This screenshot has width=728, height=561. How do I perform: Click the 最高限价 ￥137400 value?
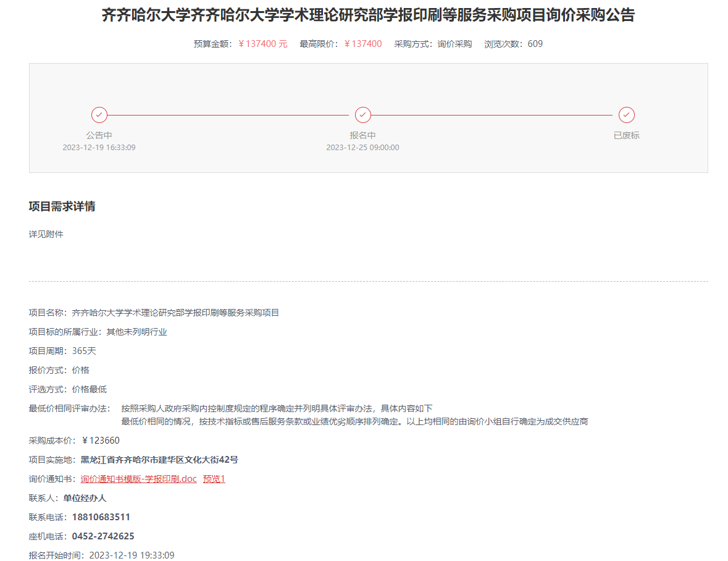click(x=363, y=44)
